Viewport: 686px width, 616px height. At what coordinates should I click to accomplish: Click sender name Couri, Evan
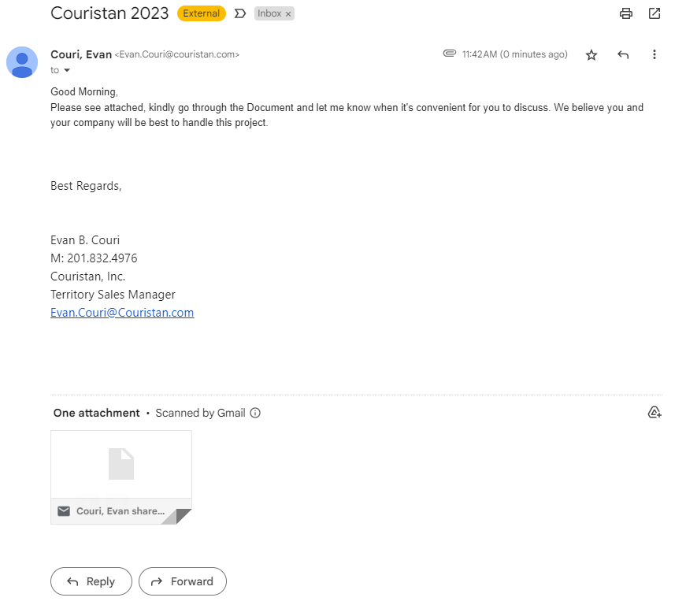coord(81,54)
